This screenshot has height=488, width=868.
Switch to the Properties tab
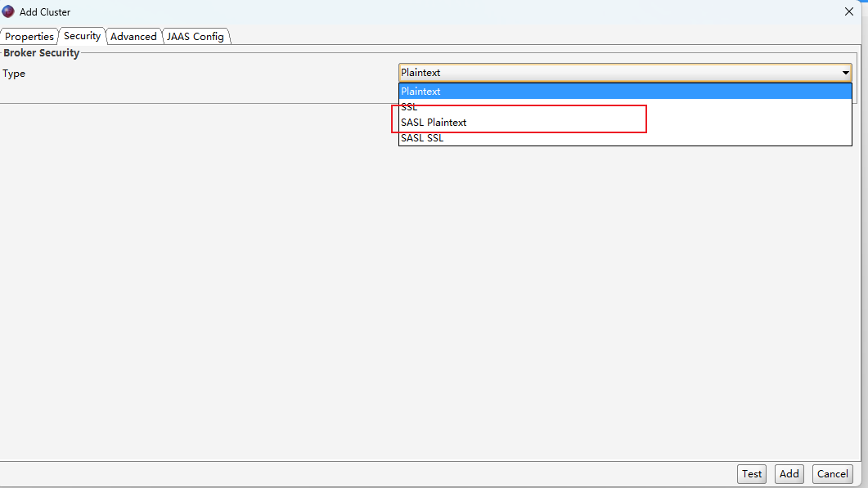point(29,36)
